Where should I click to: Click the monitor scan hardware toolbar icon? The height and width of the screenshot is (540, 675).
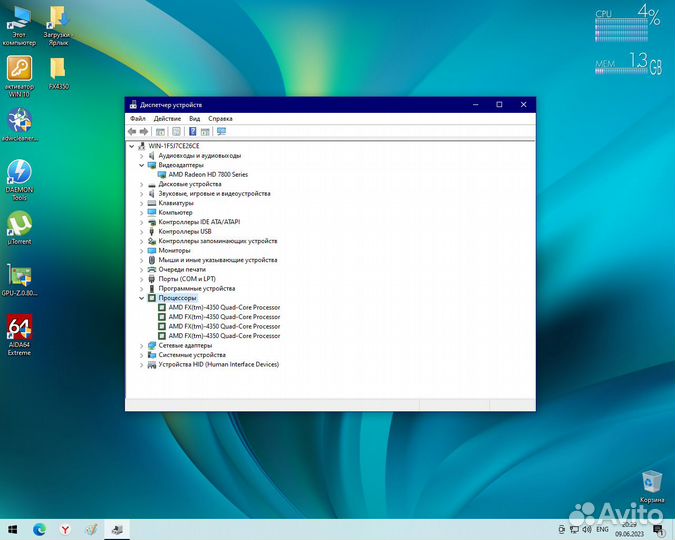[x=221, y=131]
